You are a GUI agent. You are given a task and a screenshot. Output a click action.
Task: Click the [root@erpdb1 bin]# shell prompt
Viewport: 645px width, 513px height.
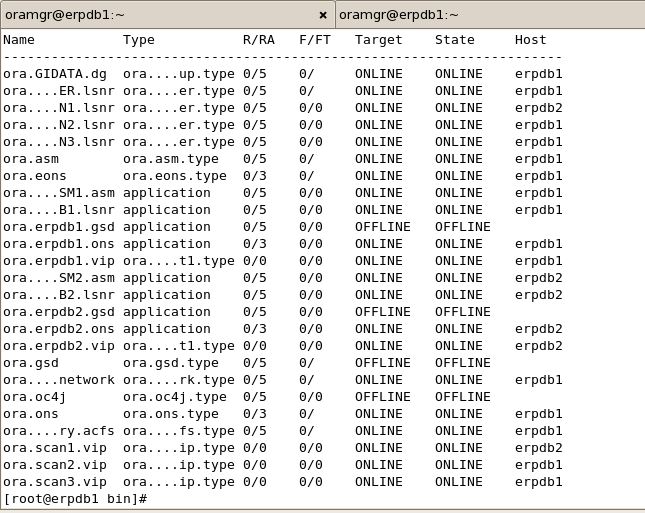point(75,499)
